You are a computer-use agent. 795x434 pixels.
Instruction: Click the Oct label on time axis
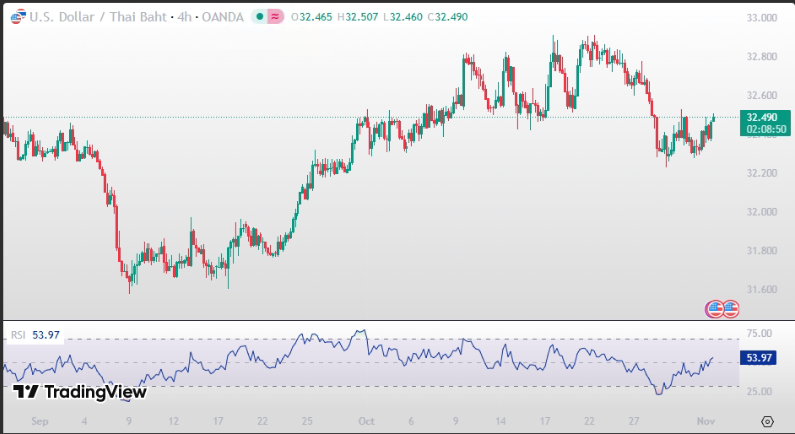point(366,421)
